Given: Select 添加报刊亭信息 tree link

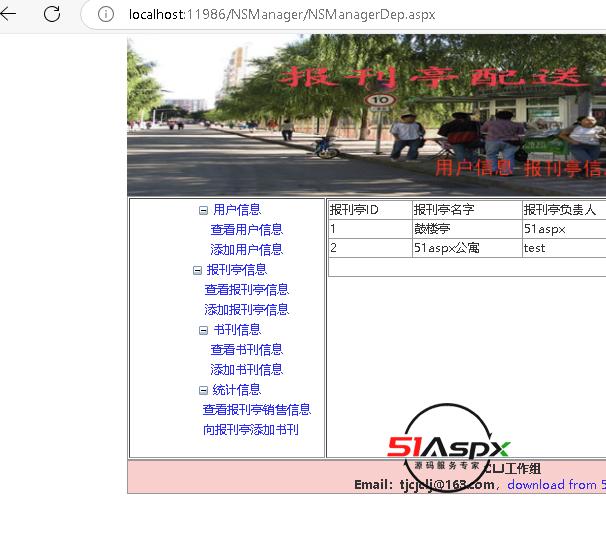Looking at the screenshot, I should (246, 310).
